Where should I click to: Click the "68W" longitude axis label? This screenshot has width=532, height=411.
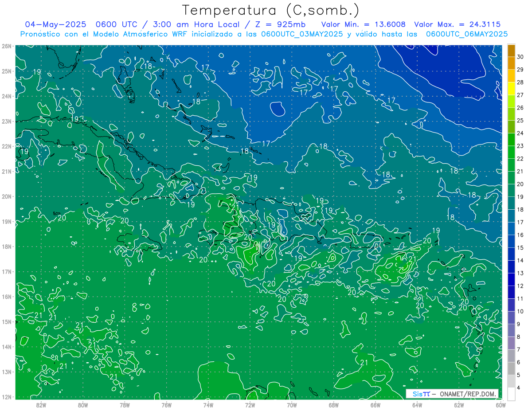pos(334,405)
